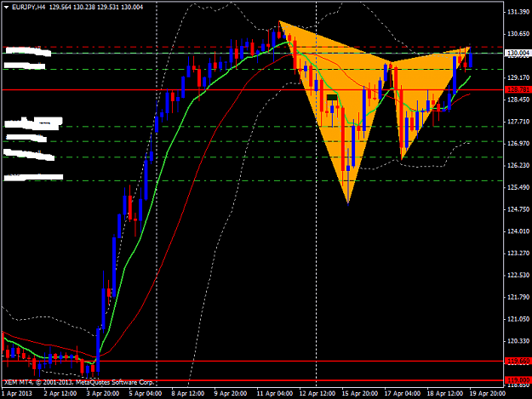The width and height of the screenshot is (532, 399).
Task: Select the red horizontal line at 119.000
Action: [x=253, y=380]
